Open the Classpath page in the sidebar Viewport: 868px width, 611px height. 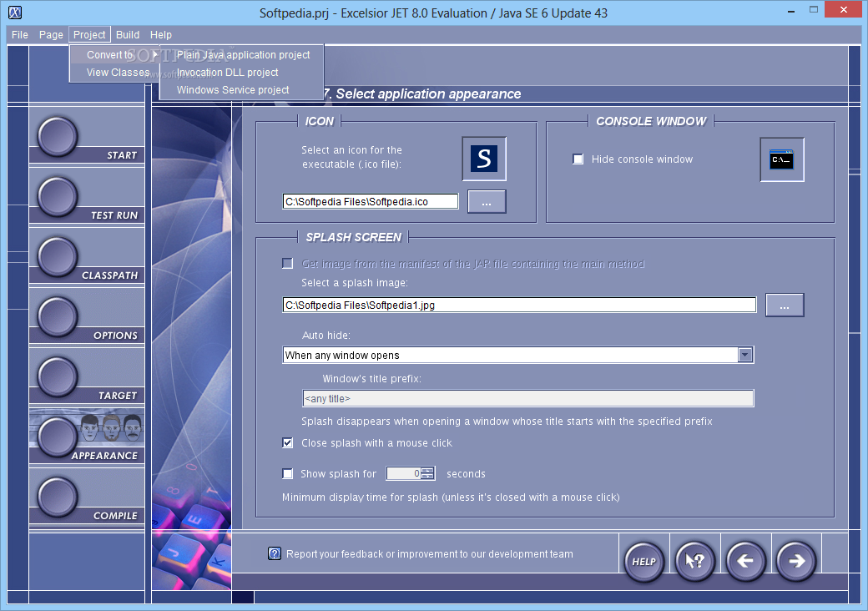pos(87,256)
